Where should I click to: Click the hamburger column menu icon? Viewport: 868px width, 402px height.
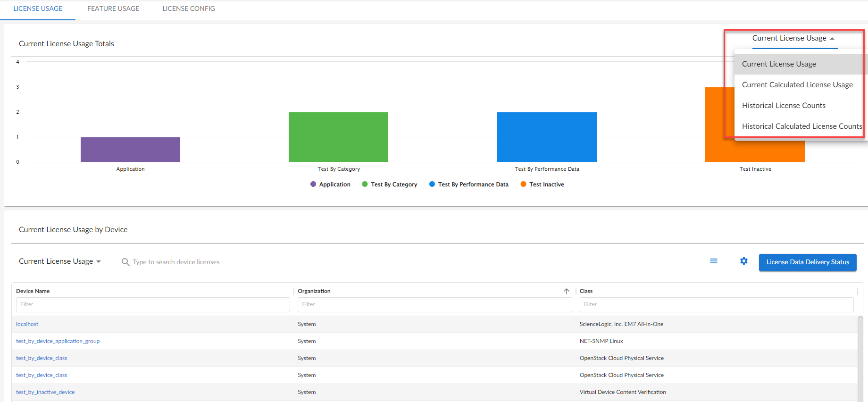click(x=714, y=261)
